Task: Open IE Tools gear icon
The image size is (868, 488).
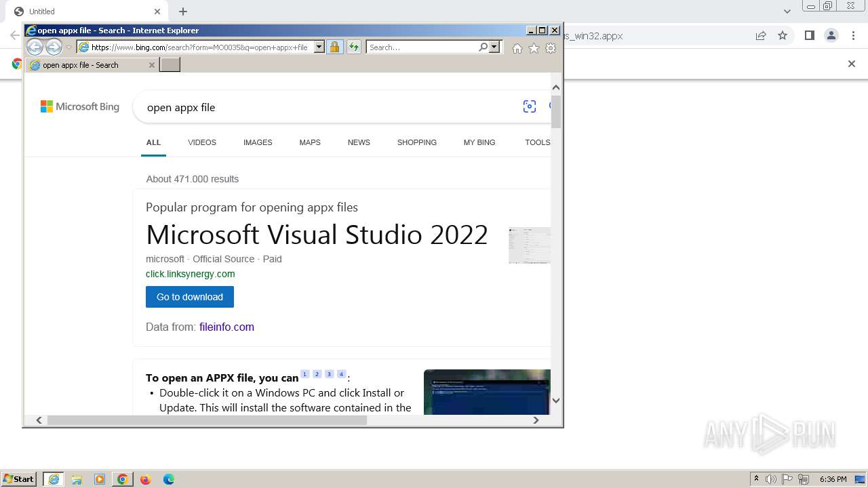Action: (551, 48)
